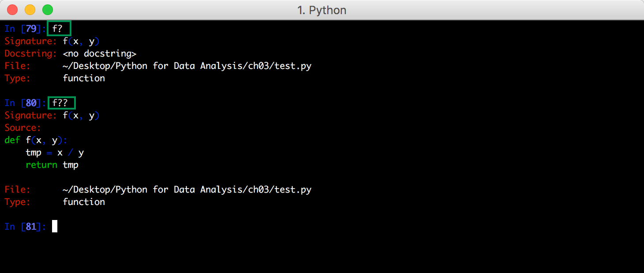The height and width of the screenshot is (273, 644).
Task: Select the test.py file path in cell 79 output
Action: pos(185,65)
